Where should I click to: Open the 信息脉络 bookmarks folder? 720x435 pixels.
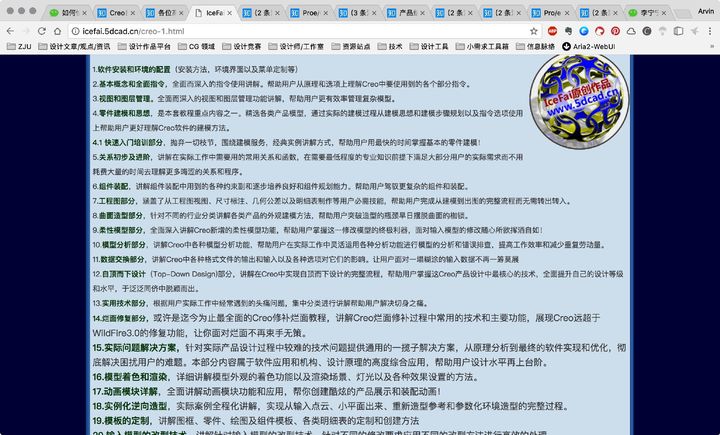click(535, 46)
